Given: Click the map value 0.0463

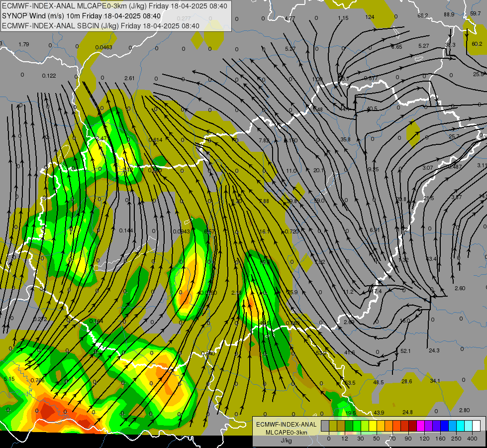Looking at the screenshot, I should 104,47.
